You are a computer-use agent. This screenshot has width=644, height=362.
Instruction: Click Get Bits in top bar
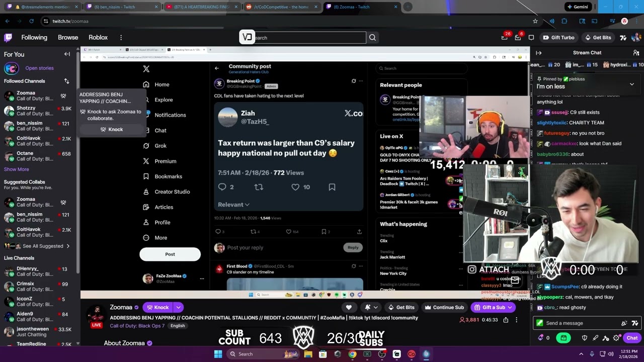coord(598,38)
